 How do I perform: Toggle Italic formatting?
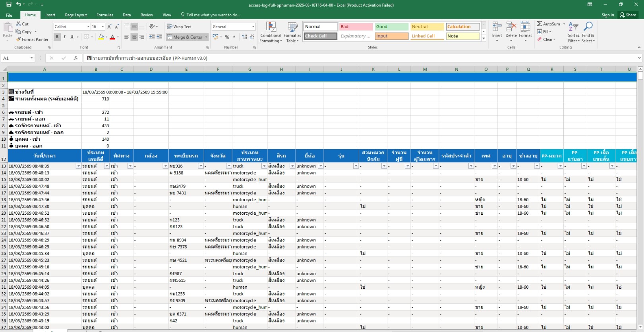tap(64, 37)
